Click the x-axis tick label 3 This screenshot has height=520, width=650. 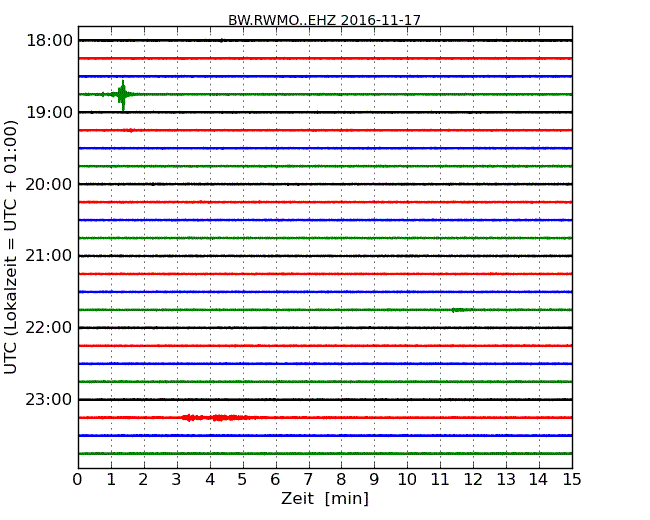pyautogui.click(x=177, y=480)
